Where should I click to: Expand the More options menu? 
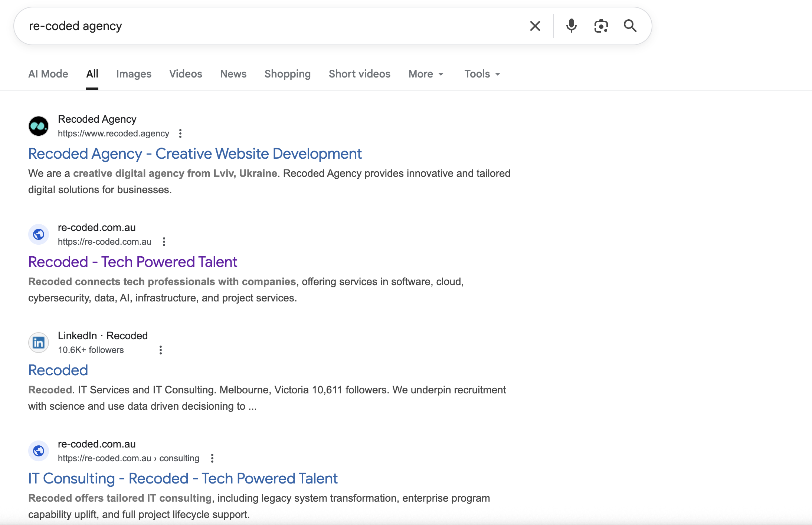coord(425,74)
